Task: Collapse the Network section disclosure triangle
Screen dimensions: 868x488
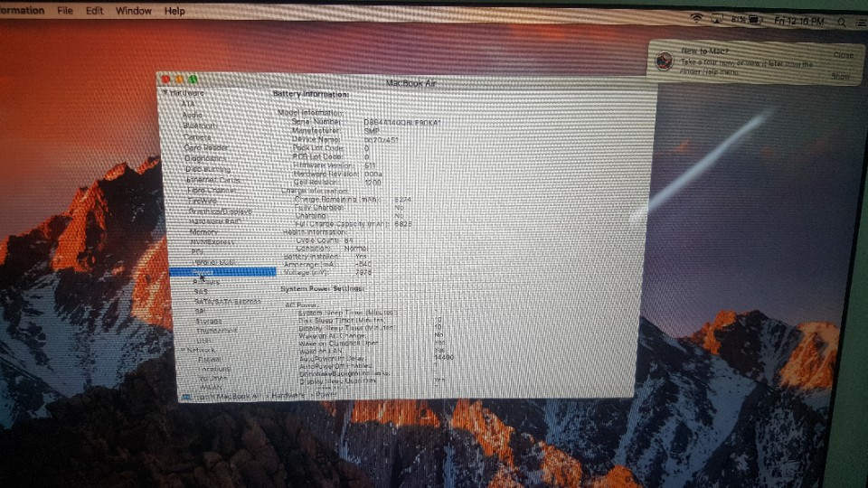Action: pyautogui.click(x=184, y=350)
